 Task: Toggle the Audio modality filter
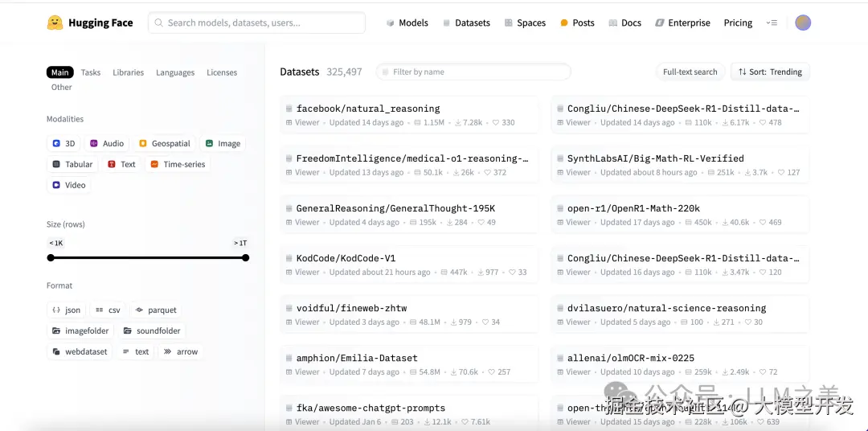tap(107, 143)
